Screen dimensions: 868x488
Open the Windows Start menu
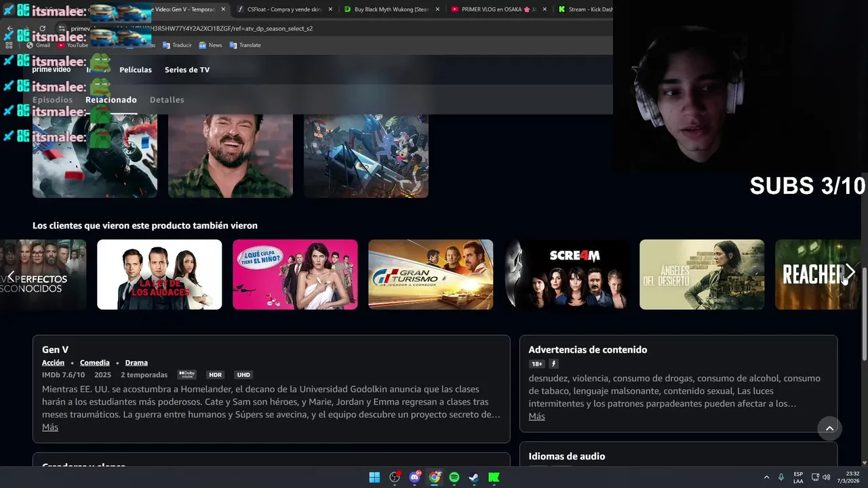tap(374, 477)
